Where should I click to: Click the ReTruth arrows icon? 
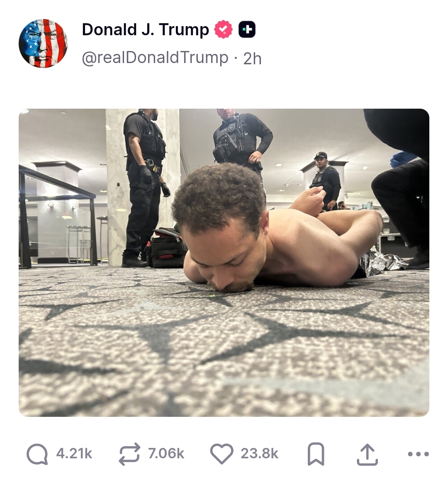point(129,454)
